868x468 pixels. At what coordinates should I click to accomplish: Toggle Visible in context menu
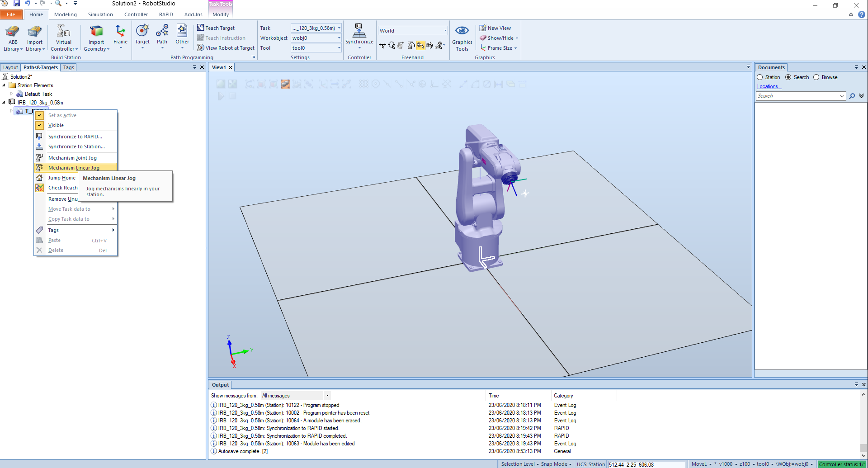56,125
